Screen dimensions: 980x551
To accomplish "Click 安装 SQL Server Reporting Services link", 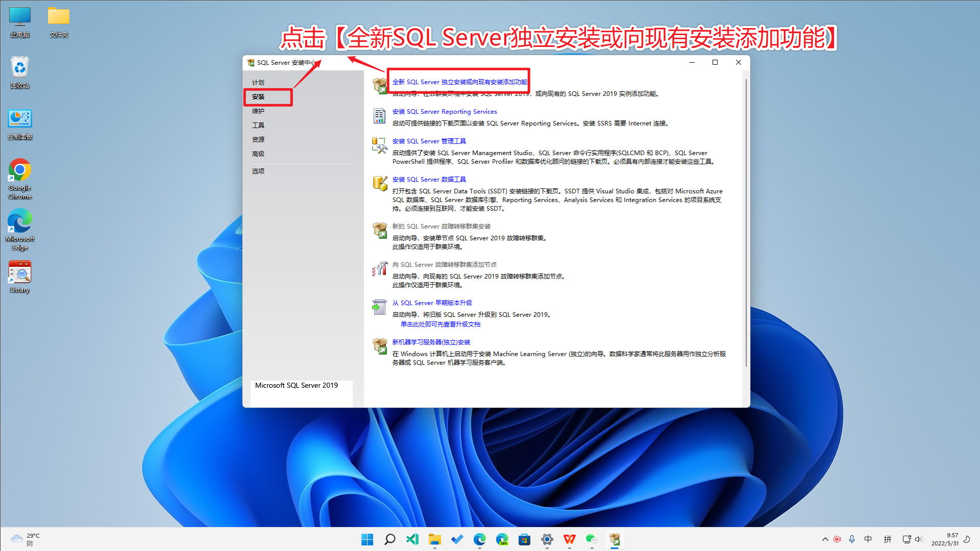I will click(x=445, y=111).
